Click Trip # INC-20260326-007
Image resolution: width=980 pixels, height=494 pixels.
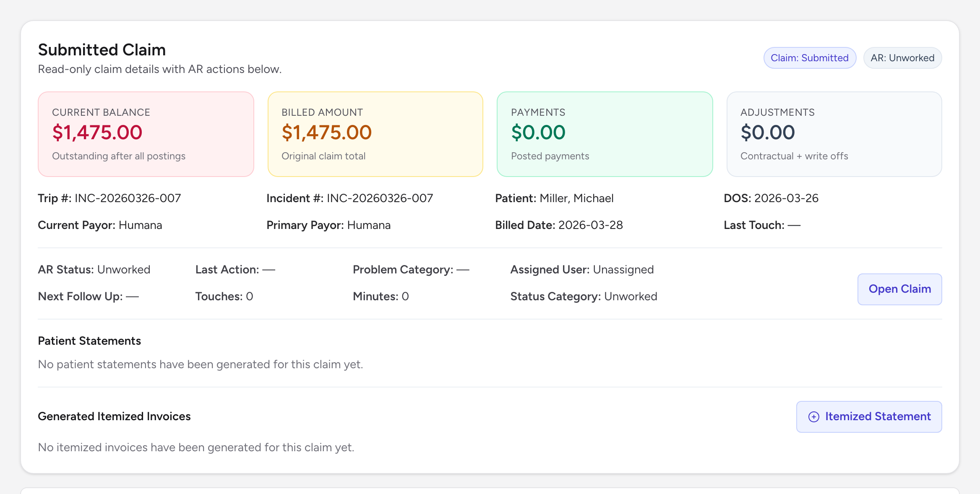(x=109, y=198)
